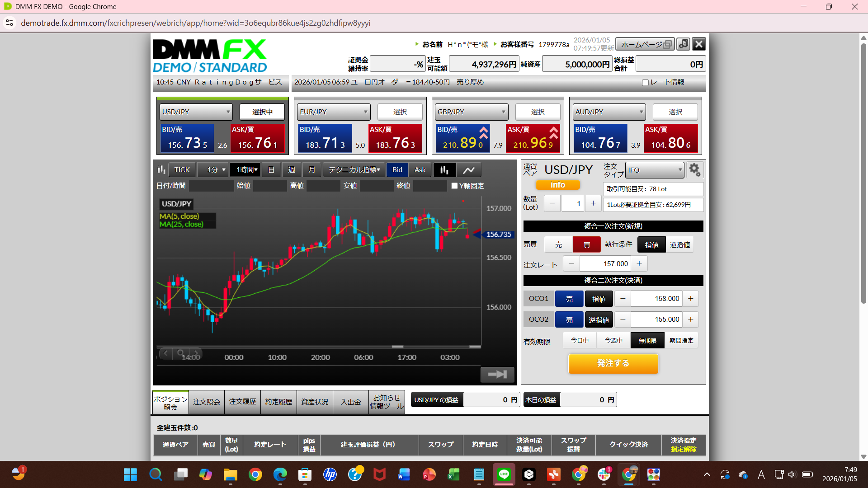Switch to ポジション照会 tab
Screen dimensions: 868x488
[x=170, y=402]
